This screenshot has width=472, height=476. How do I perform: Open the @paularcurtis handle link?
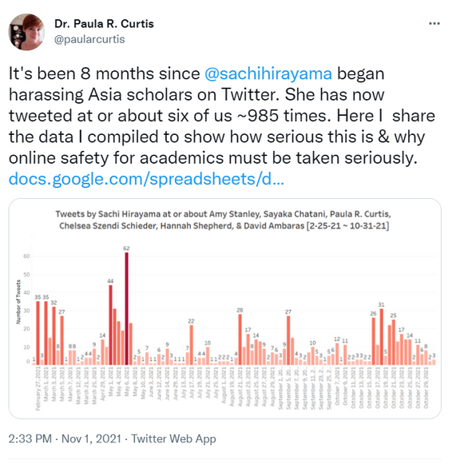point(89,39)
